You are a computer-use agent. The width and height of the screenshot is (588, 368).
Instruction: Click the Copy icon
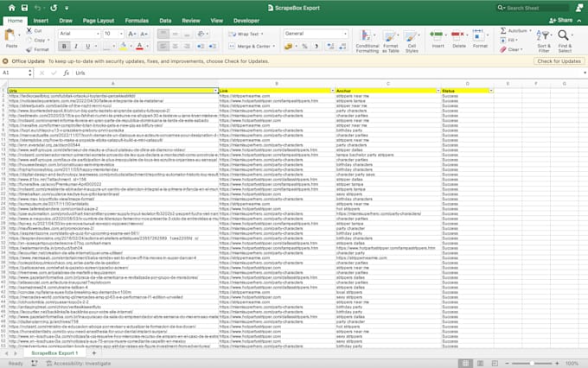pyautogui.click(x=29, y=40)
